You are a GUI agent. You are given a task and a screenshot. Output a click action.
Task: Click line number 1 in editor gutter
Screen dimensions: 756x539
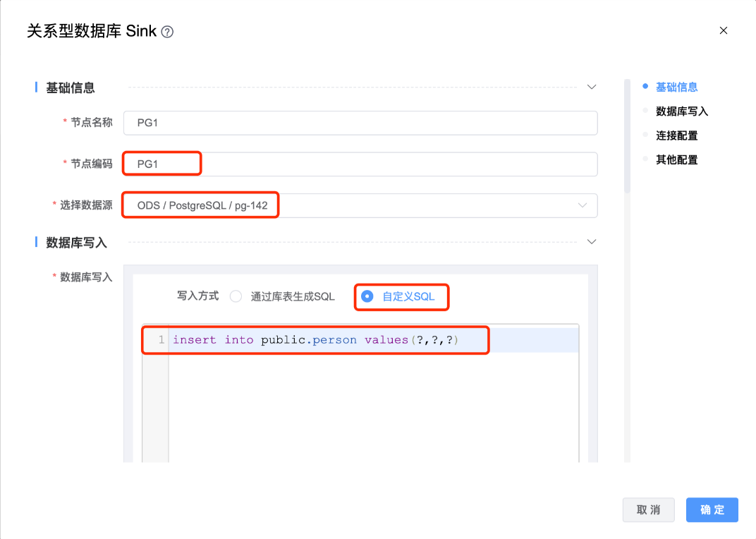pos(161,340)
